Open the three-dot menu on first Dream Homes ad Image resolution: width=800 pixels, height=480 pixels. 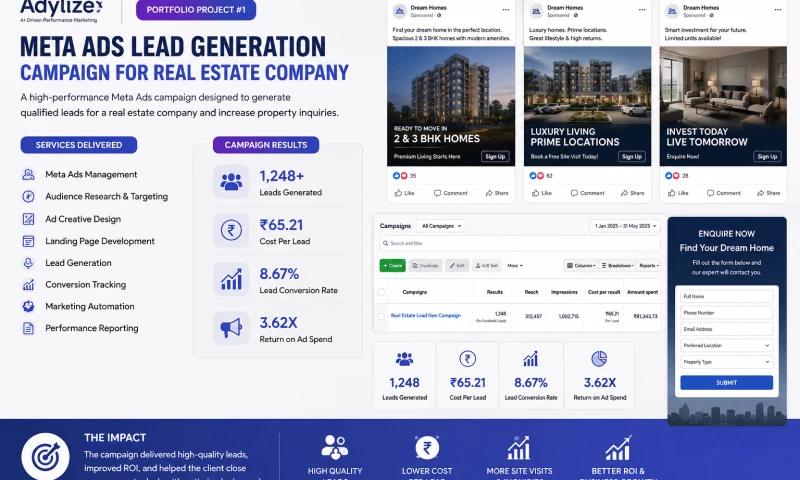(506, 10)
